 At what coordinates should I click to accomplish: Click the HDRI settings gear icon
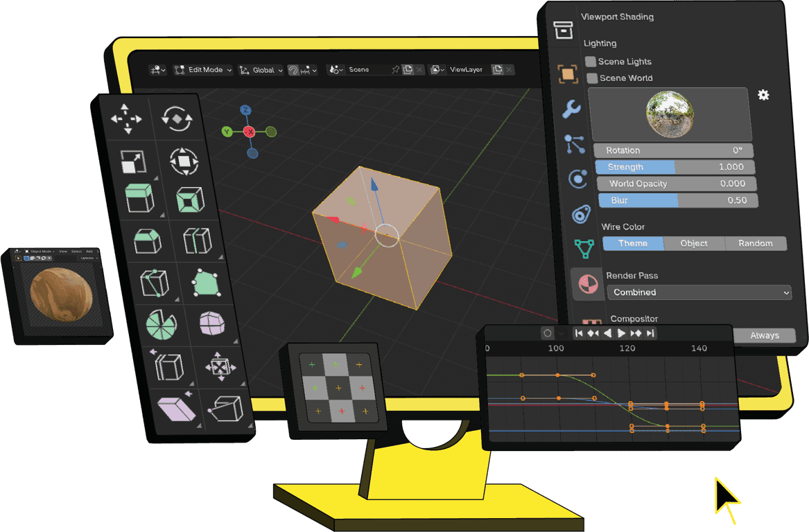click(763, 95)
